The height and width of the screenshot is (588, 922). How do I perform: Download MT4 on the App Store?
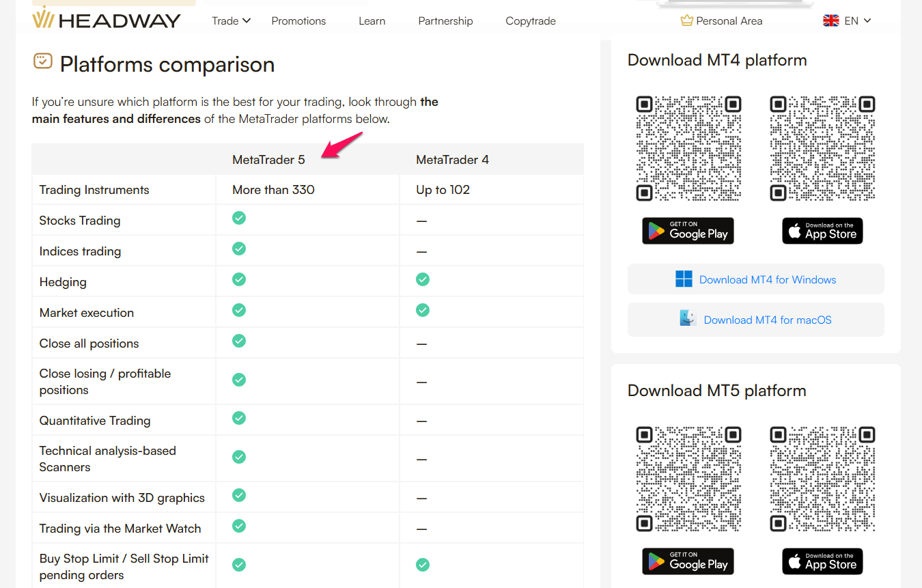pyautogui.click(x=822, y=231)
